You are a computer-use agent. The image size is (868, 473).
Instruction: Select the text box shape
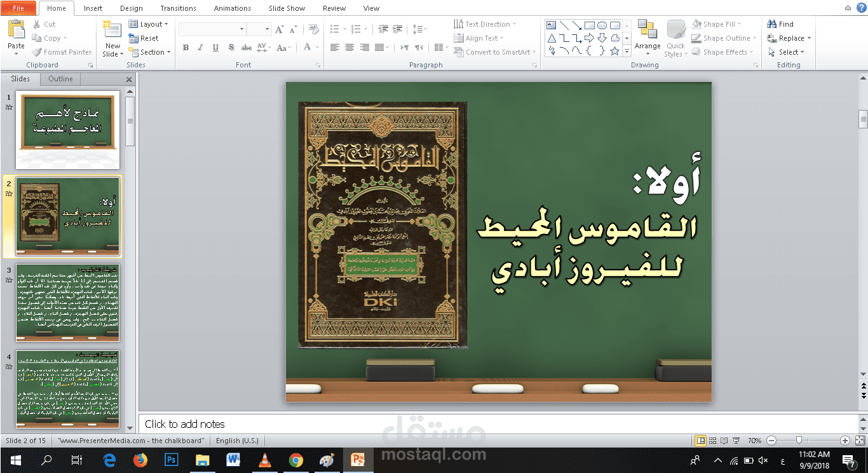click(x=551, y=25)
